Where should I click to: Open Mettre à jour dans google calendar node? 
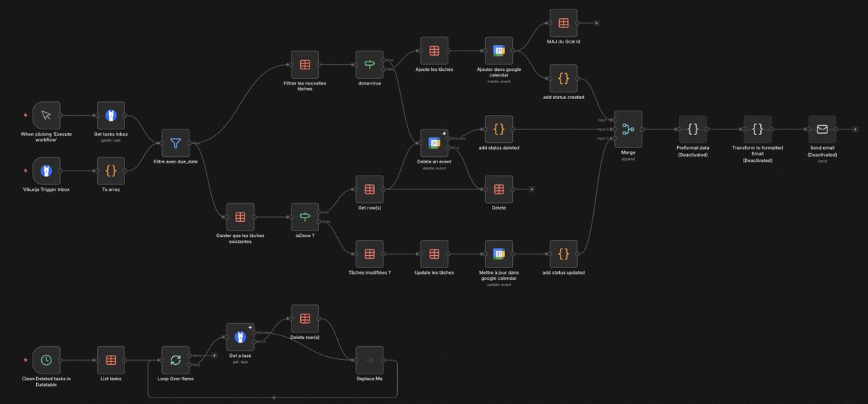pyautogui.click(x=499, y=254)
